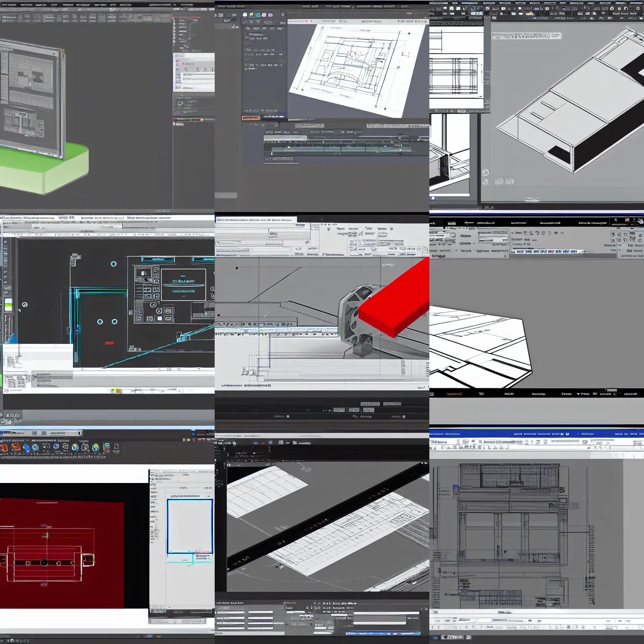Click the small red label in middle-left dark canvas
644x644 pixels.
coord(109,343)
